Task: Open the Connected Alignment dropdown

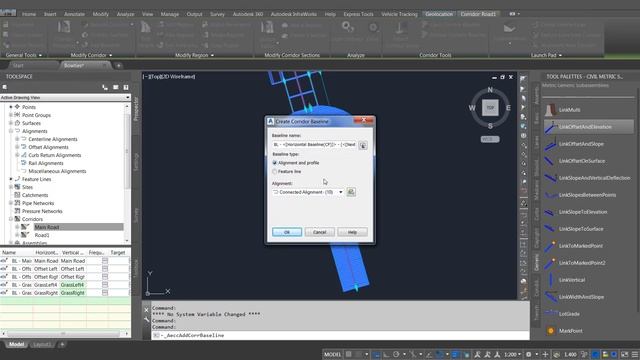Action: [x=309, y=192]
